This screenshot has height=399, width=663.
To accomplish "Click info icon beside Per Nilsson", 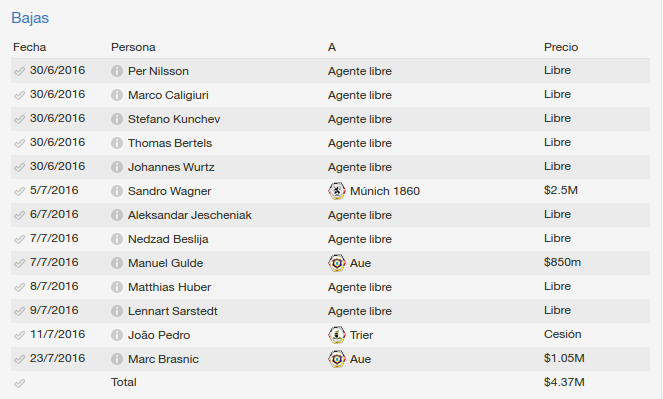I will pos(117,71).
